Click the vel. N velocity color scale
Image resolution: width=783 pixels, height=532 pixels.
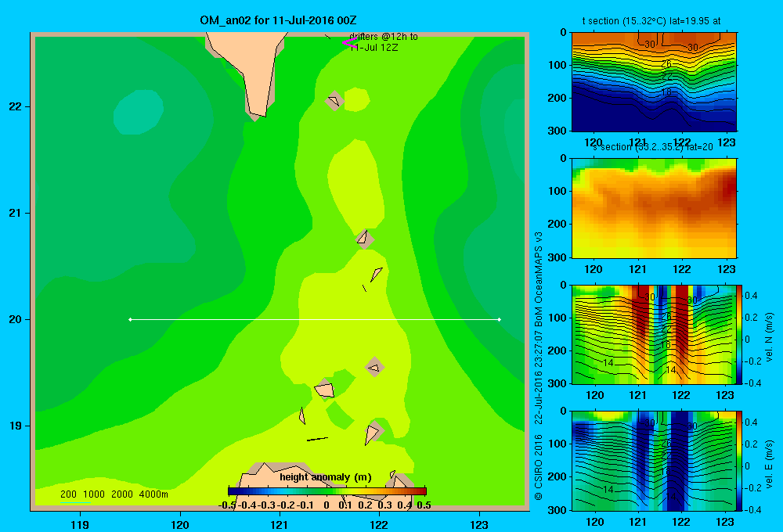click(740, 334)
